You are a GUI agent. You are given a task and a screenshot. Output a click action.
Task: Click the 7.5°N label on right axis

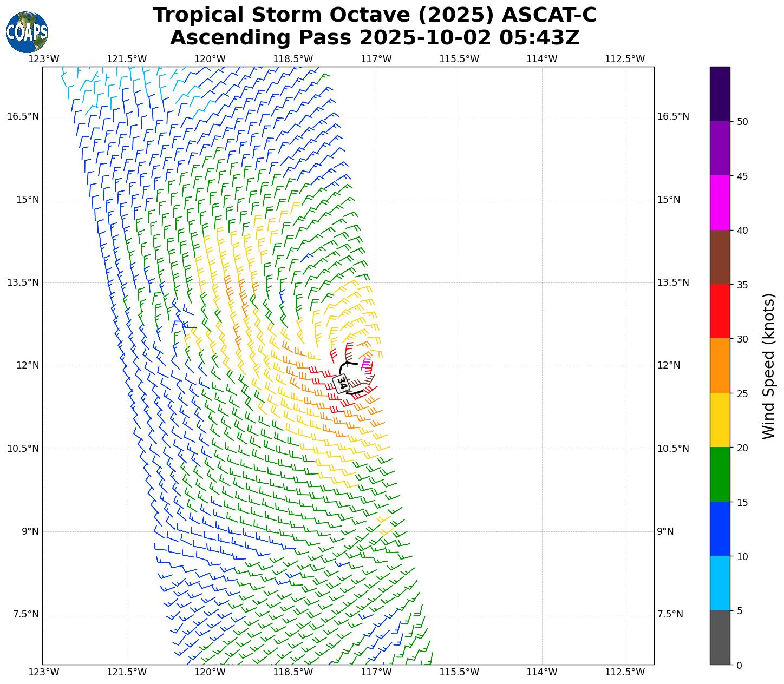pyautogui.click(x=670, y=614)
